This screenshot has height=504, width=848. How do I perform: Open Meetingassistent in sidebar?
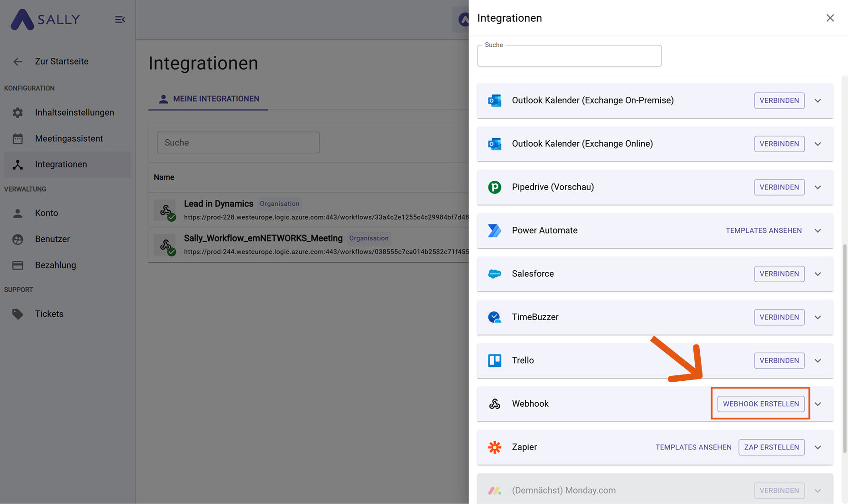[x=67, y=139]
